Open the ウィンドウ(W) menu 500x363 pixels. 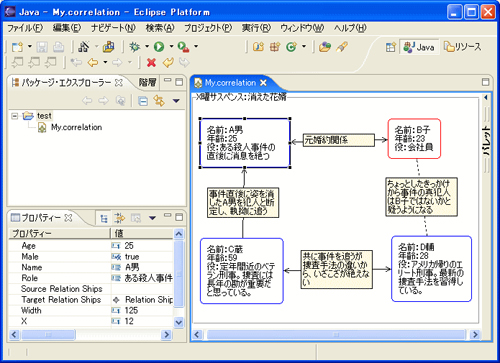[x=302, y=28]
